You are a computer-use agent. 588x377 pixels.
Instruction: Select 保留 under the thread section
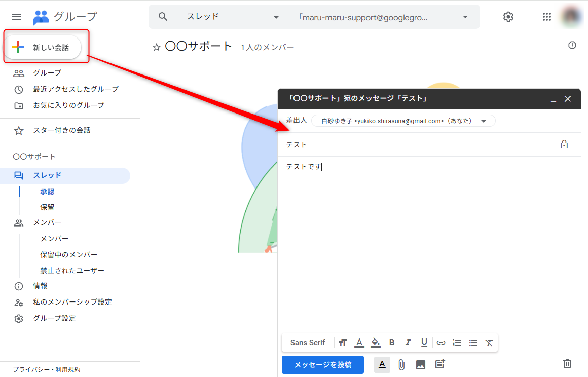48,207
